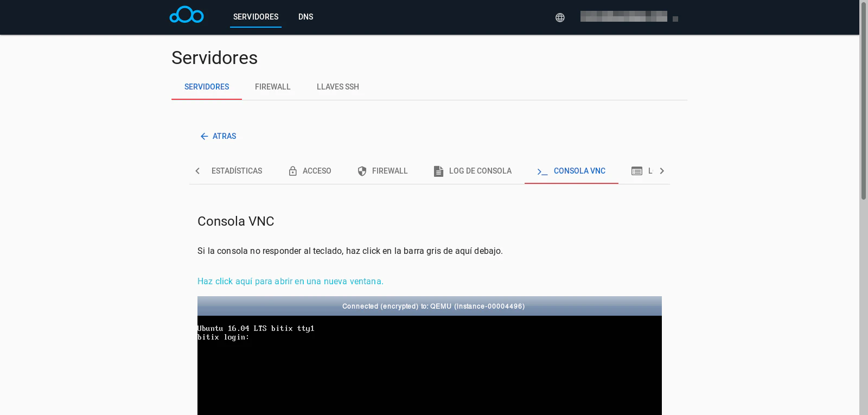Open the DNS section in top navigation
The width and height of the screenshot is (868, 415).
click(x=305, y=17)
